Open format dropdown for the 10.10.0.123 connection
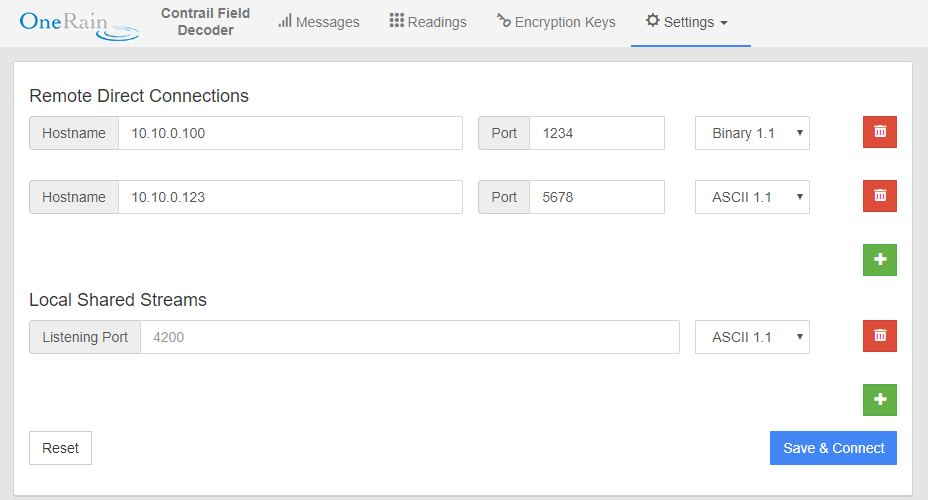This screenshot has height=500, width=928. coord(752,197)
